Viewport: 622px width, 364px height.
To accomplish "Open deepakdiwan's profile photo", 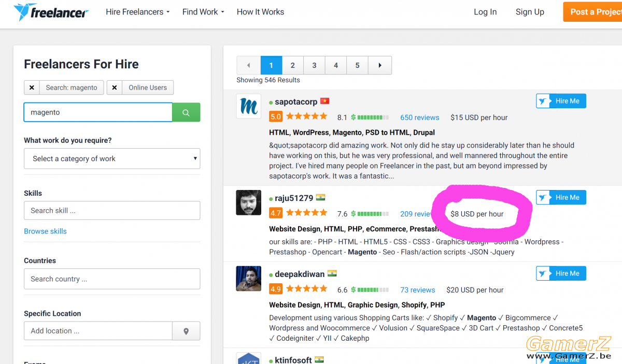I will coord(249,279).
